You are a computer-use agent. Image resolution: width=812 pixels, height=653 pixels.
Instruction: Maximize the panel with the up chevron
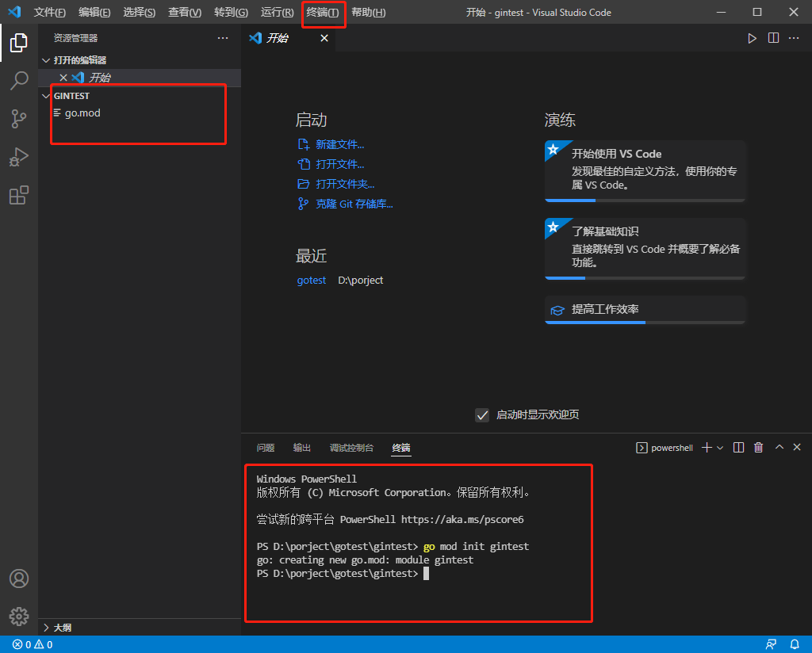click(779, 447)
